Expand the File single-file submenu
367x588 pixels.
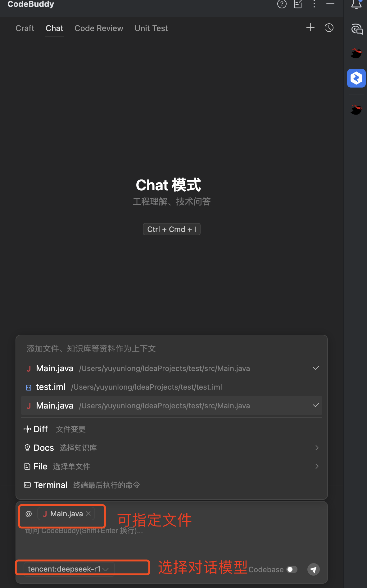[172, 466]
